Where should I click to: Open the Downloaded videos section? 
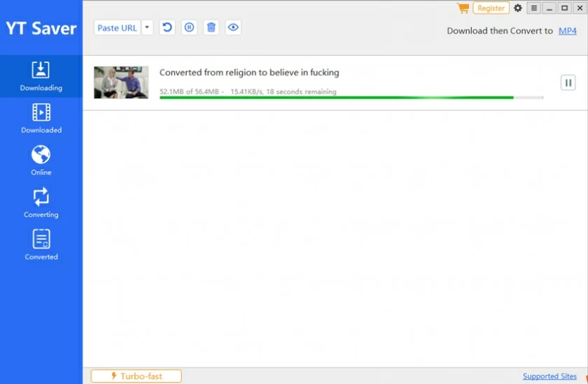(41, 118)
